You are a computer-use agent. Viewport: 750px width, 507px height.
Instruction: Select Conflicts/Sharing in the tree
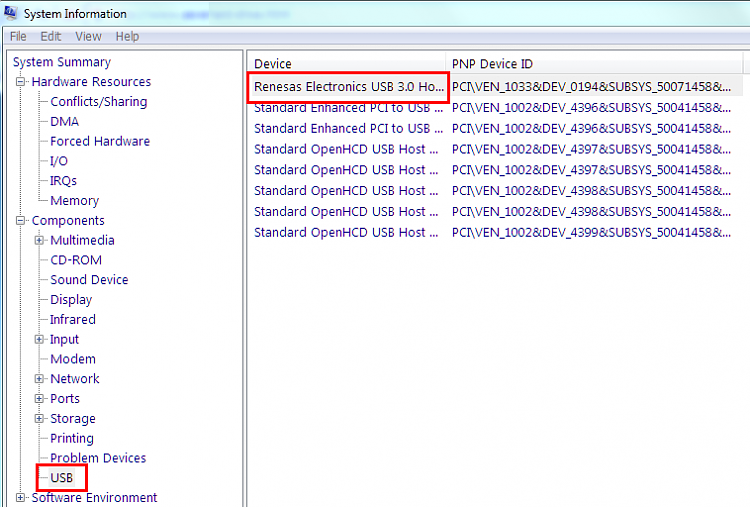(x=99, y=102)
